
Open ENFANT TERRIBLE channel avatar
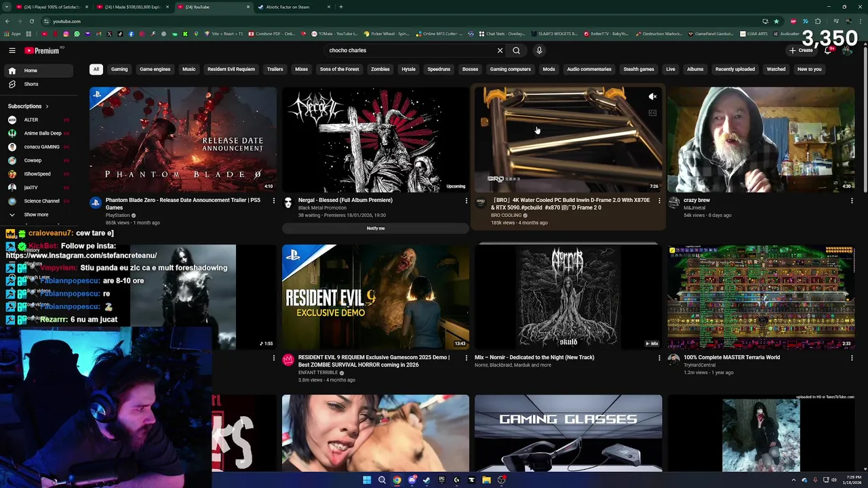pos(288,359)
